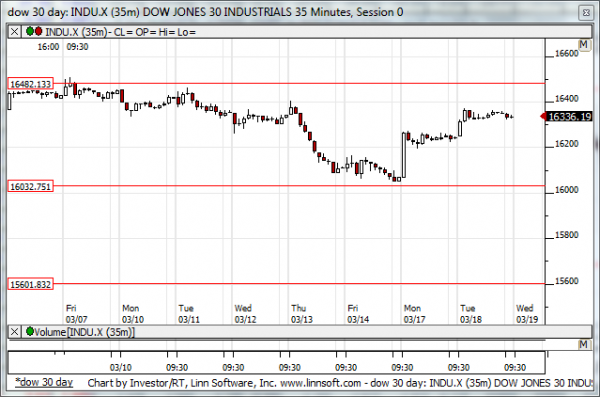
Task: Click the 16200 price scale value
Action: click(x=566, y=144)
